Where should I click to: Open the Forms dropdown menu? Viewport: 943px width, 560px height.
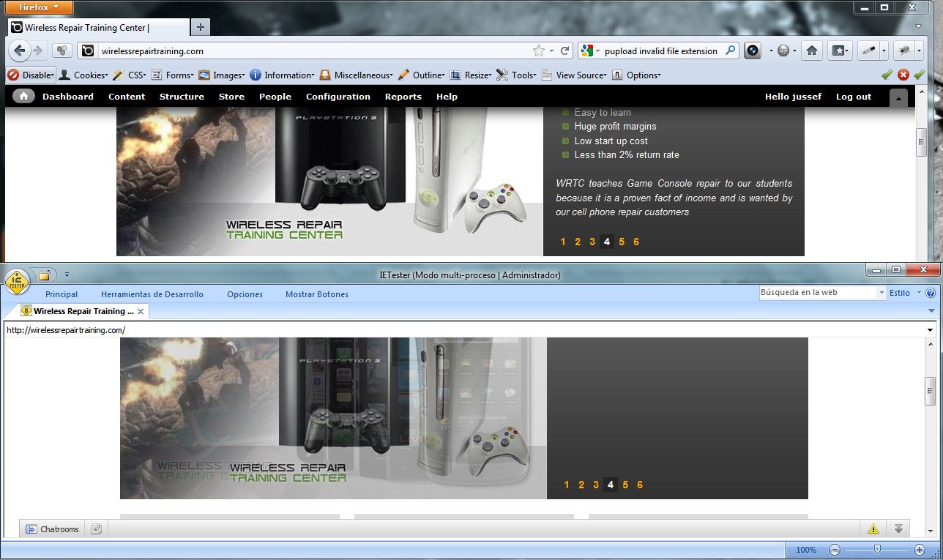click(172, 75)
